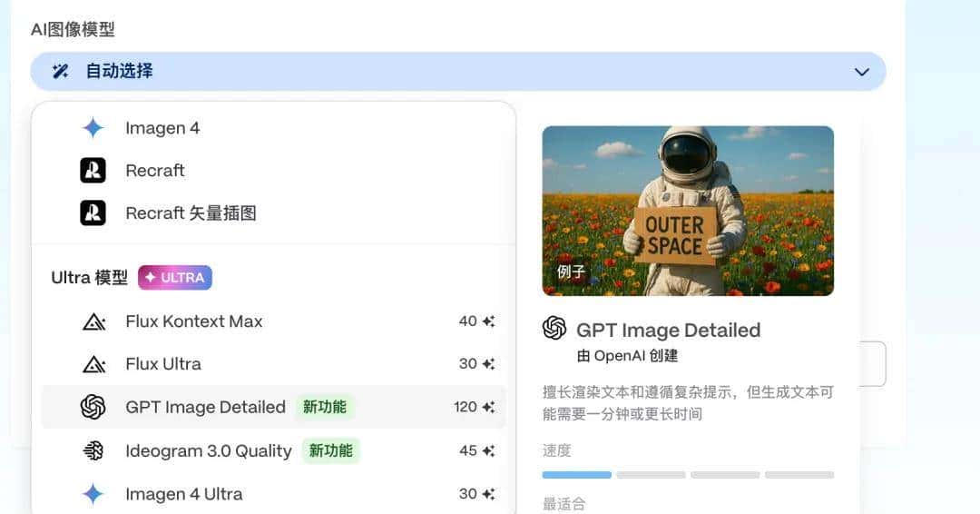Select the Recraft 矢量插图 model option
Screen dimensions: 980x514
click(x=191, y=213)
